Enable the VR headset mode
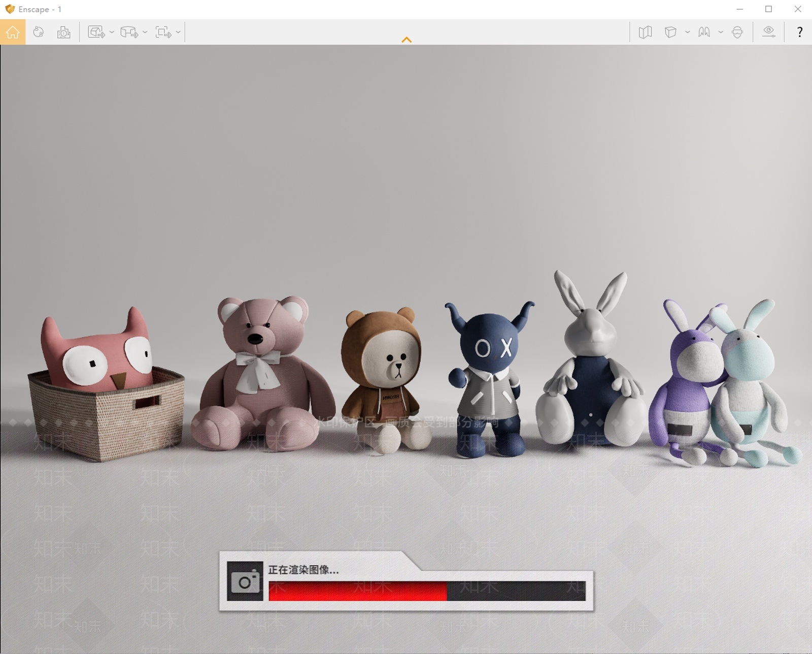The image size is (812, 654). click(737, 32)
